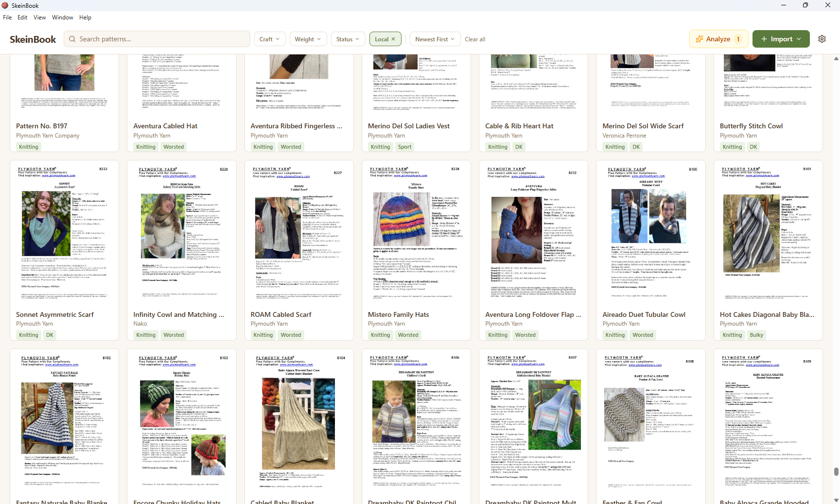Open the Help menu
The height and width of the screenshot is (504, 840).
[86, 17]
